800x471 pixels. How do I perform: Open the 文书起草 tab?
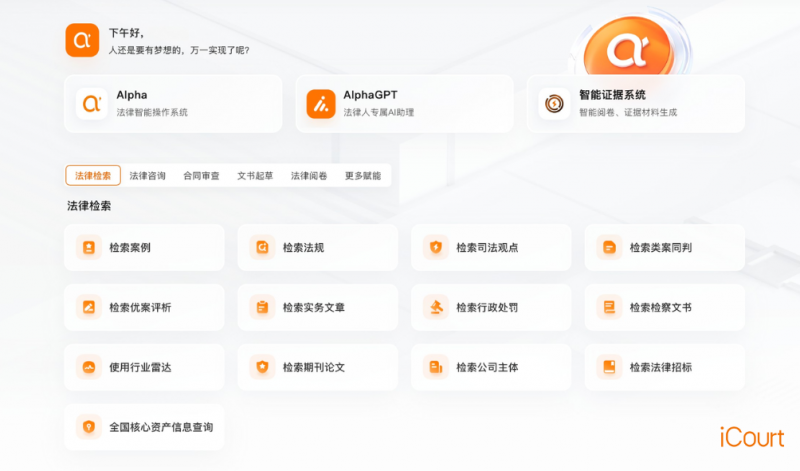(255, 176)
